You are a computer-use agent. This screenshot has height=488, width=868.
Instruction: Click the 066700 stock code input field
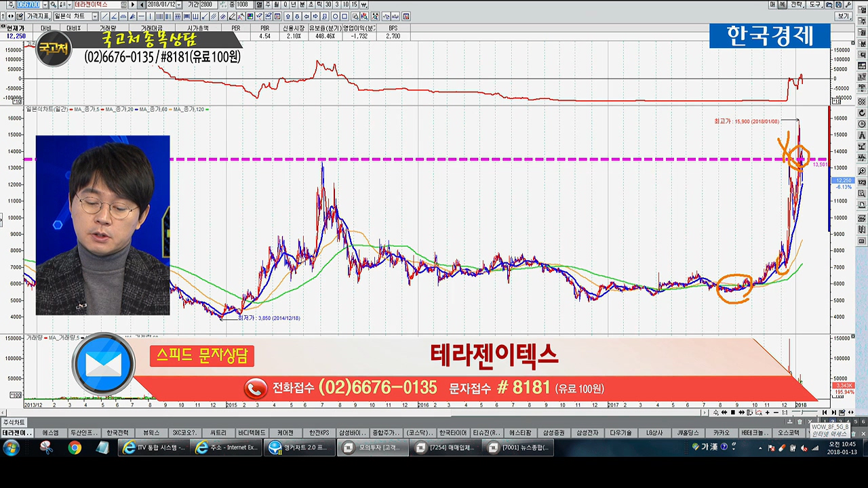(x=27, y=5)
